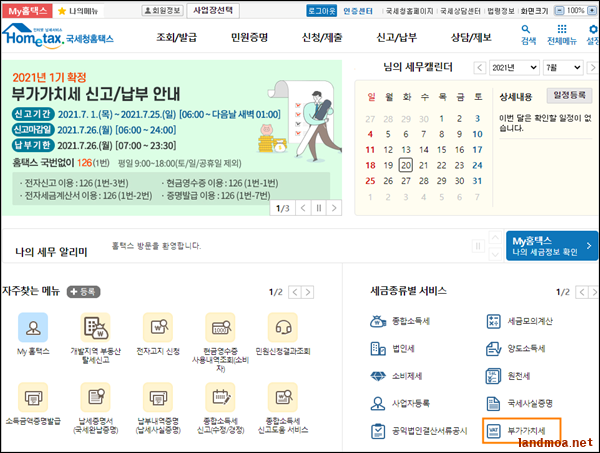Viewport: 600px width, 453px height.
Task: Select 원천세 service
Action: (508, 376)
